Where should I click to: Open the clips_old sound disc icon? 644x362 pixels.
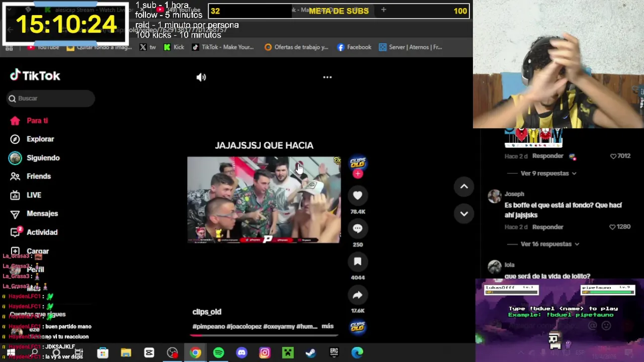[358, 327]
